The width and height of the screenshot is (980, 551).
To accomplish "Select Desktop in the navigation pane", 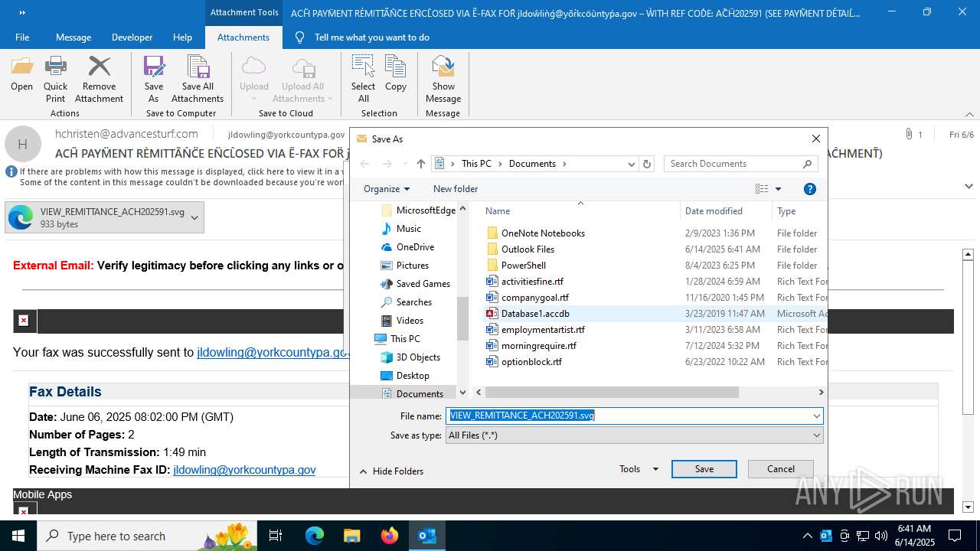I will pos(413,375).
